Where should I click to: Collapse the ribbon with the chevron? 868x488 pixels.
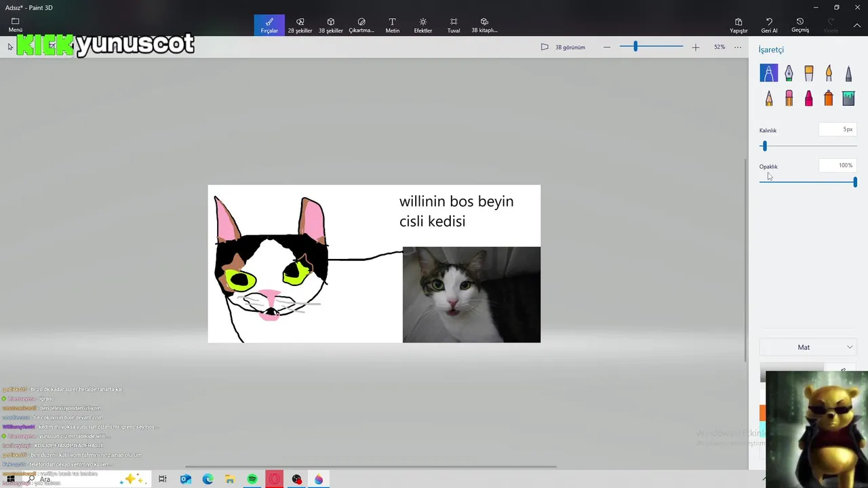pyautogui.click(x=857, y=25)
